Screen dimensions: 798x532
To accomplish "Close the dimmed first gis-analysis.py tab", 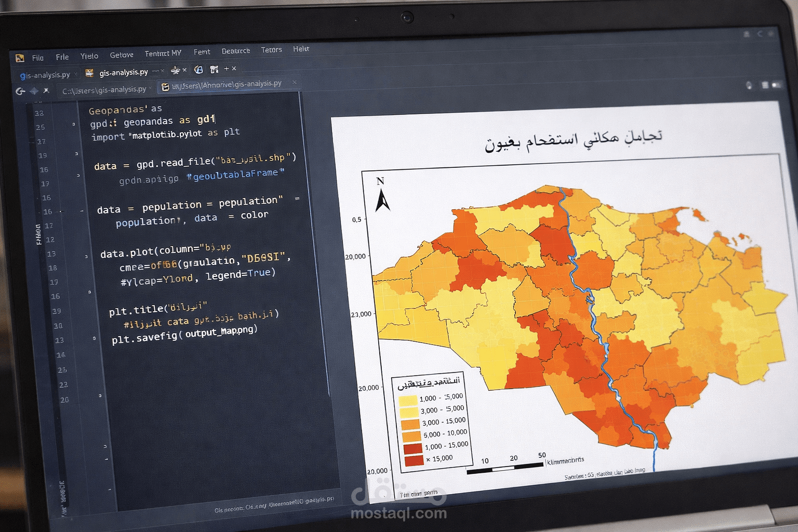I will coord(76,74).
